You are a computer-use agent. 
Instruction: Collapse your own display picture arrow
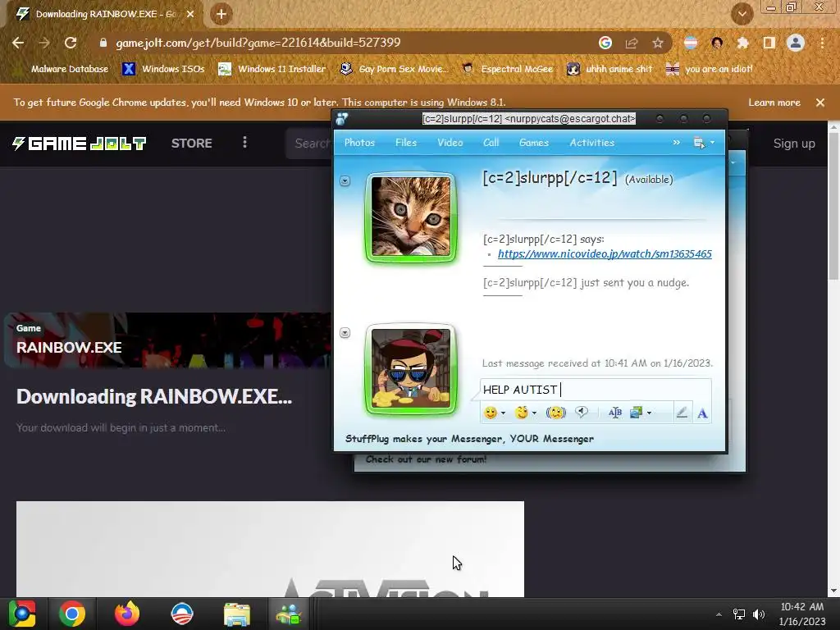click(x=345, y=333)
